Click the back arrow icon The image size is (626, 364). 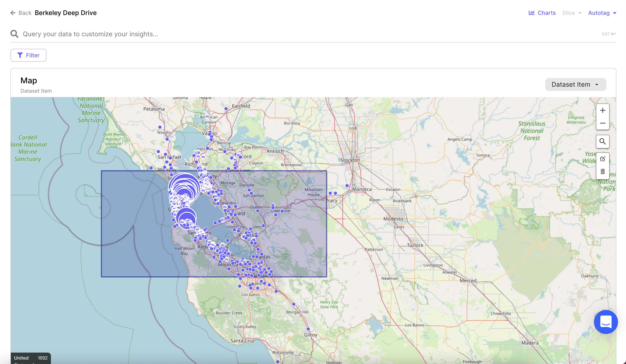click(13, 13)
